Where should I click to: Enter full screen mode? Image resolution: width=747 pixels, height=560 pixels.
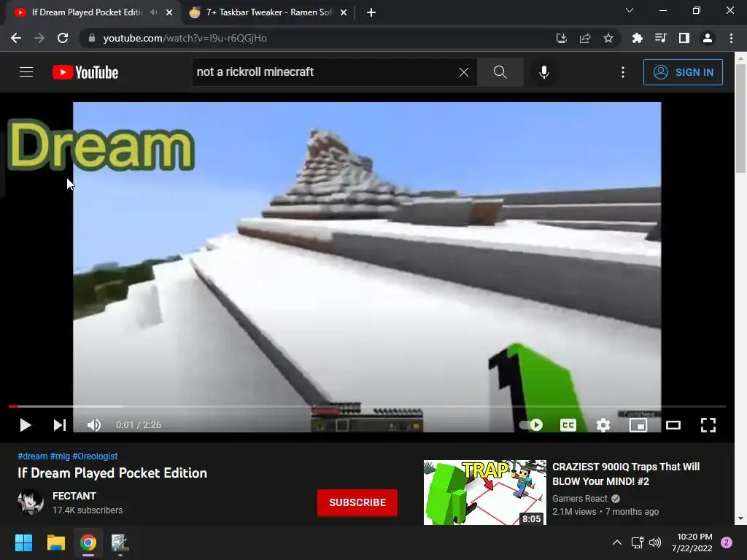[x=708, y=425]
